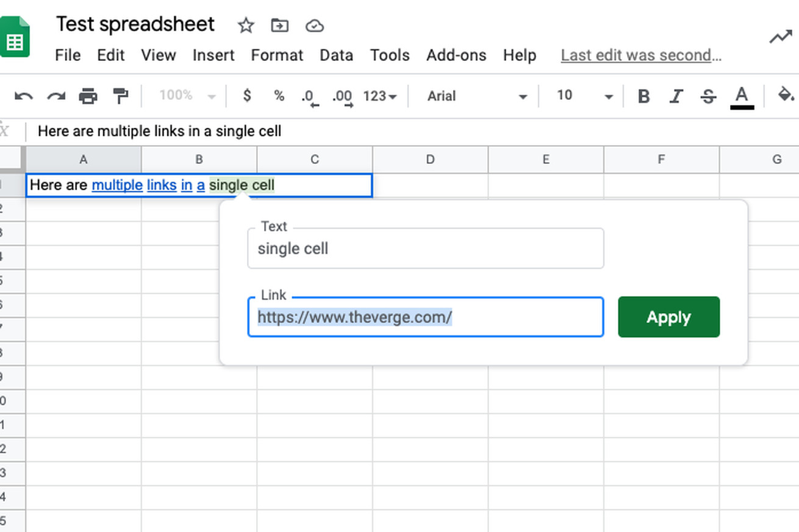Image resolution: width=799 pixels, height=532 pixels.
Task: Open the Help menu
Action: pyautogui.click(x=520, y=55)
